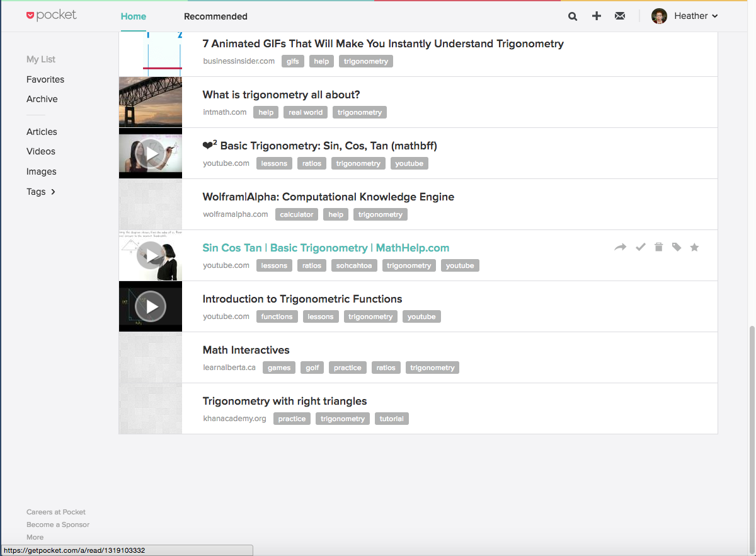Click the Wolfram|Alpha placeholder thumbnail
This screenshot has height=556, width=756.
pyautogui.click(x=151, y=204)
